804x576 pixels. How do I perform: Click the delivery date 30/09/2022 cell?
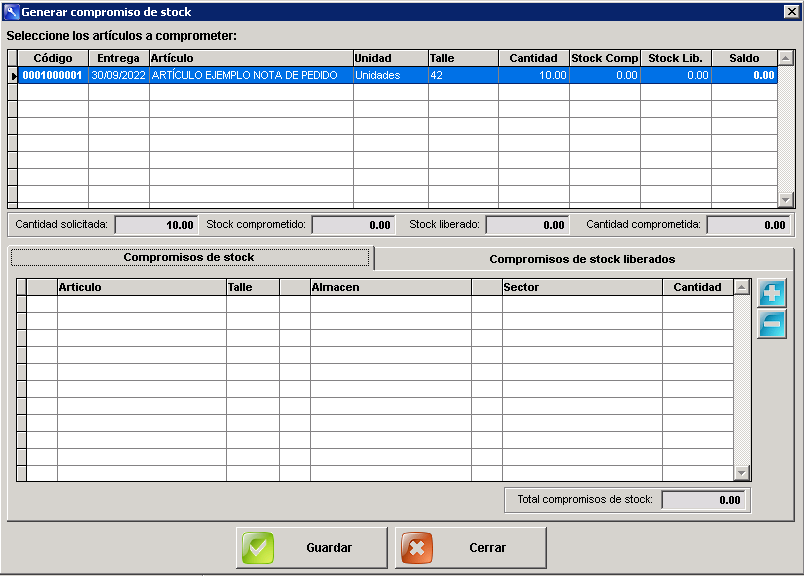pyautogui.click(x=118, y=75)
